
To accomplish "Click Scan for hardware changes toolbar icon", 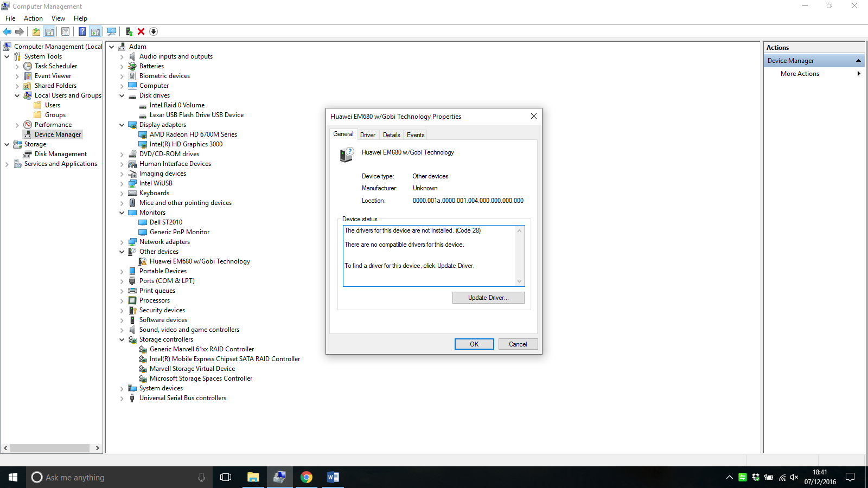I will click(112, 31).
